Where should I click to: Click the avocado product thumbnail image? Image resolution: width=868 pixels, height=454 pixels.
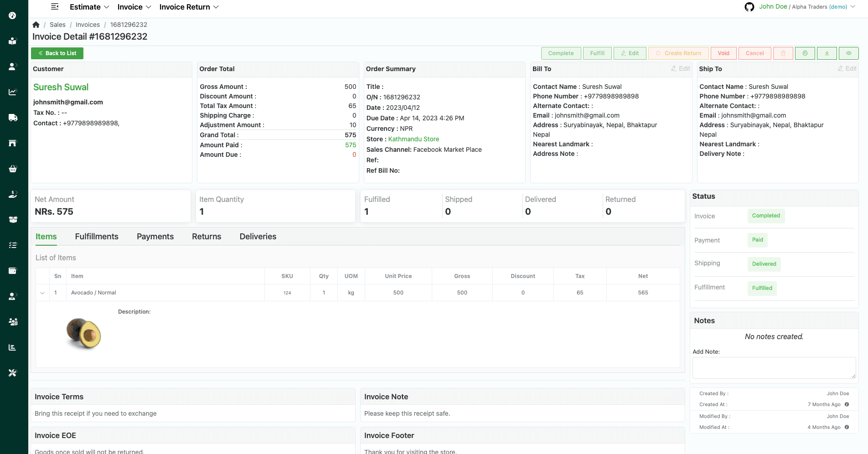coord(84,333)
